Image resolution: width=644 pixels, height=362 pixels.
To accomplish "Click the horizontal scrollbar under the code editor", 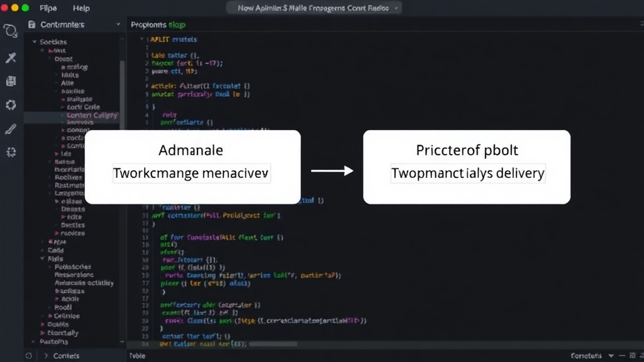I will pos(273,344).
